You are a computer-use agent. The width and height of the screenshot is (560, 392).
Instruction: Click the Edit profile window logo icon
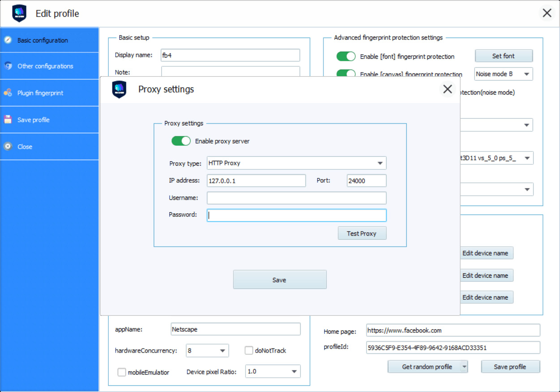tap(19, 13)
